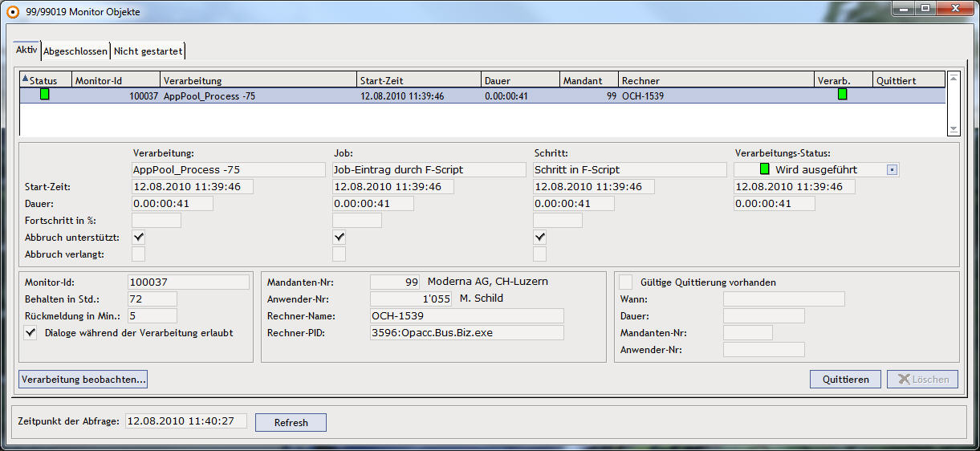
Task: Click the Löschen button
Action: (922, 379)
